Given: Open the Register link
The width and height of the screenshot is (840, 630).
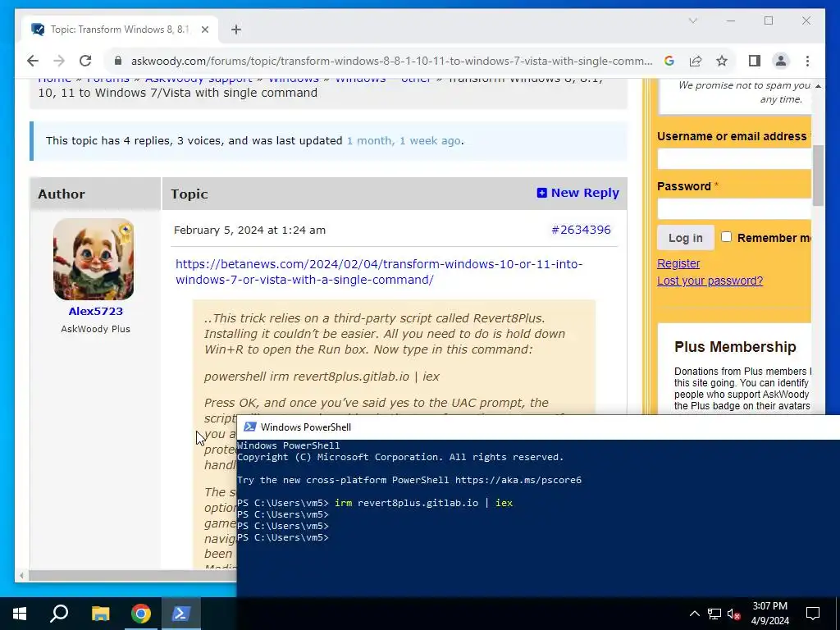Looking at the screenshot, I should [x=678, y=263].
